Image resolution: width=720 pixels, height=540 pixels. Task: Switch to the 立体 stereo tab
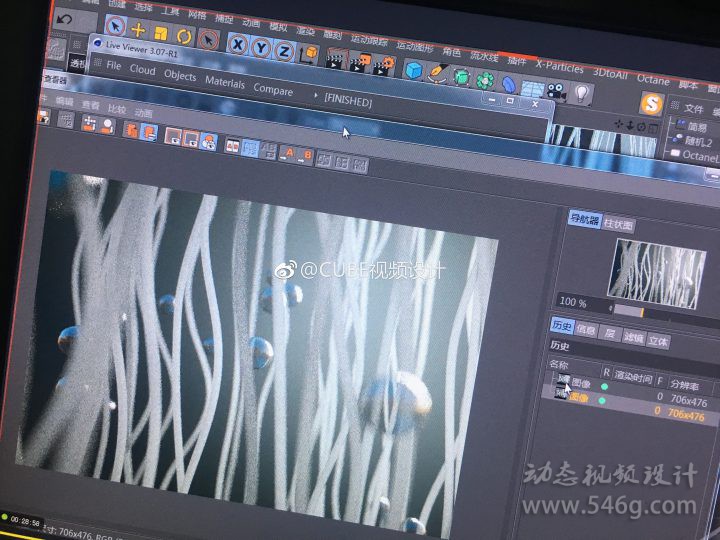pyautogui.click(x=658, y=341)
